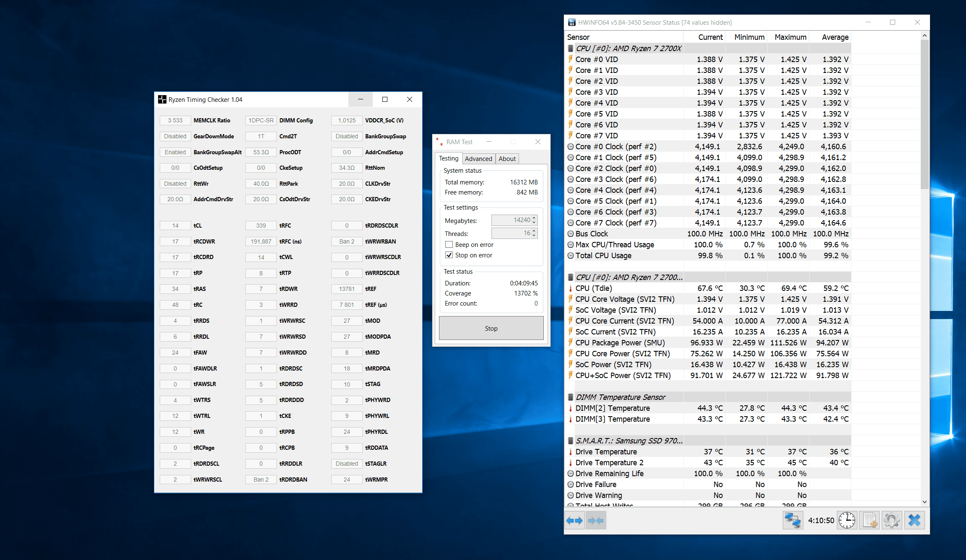The image size is (966, 560).
Task: Click the Total CPU Usage icon
Action: tap(571, 256)
